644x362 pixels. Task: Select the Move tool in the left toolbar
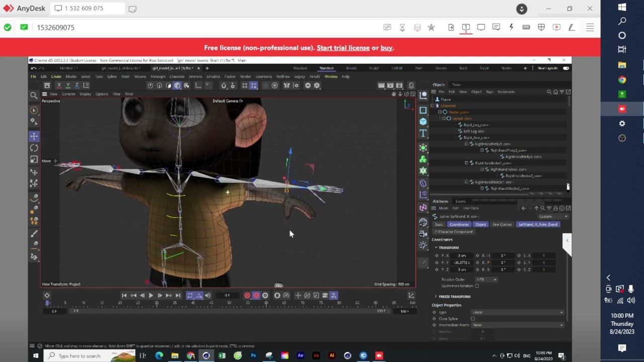pos(34,136)
